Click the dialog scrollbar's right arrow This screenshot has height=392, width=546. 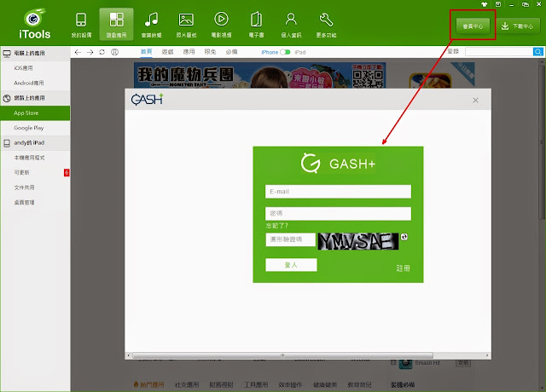pyautogui.click(x=487, y=355)
